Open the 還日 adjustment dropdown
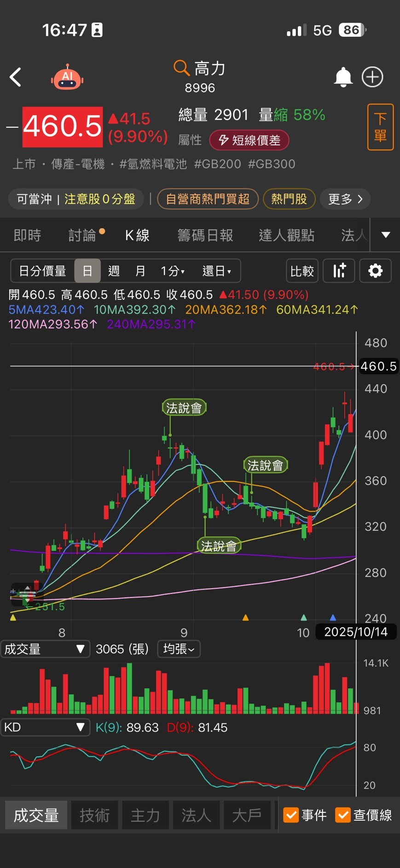The width and height of the screenshot is (400, 868). [x=217, y=271]
